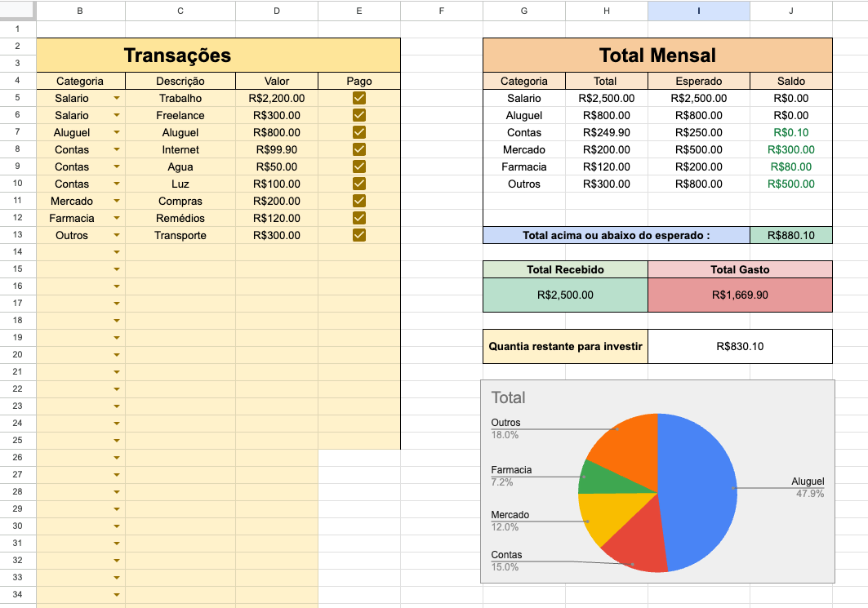
Task: Open the Farmacia category dropdown arrow
Action: tap(116, 218)
